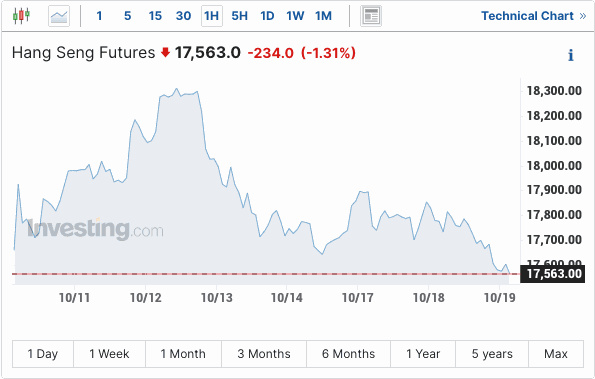The width and height of the screenshot is (595, 379).
Task: Show the 1 Day range
Action: pyautogui.click(x=43, y=354)
